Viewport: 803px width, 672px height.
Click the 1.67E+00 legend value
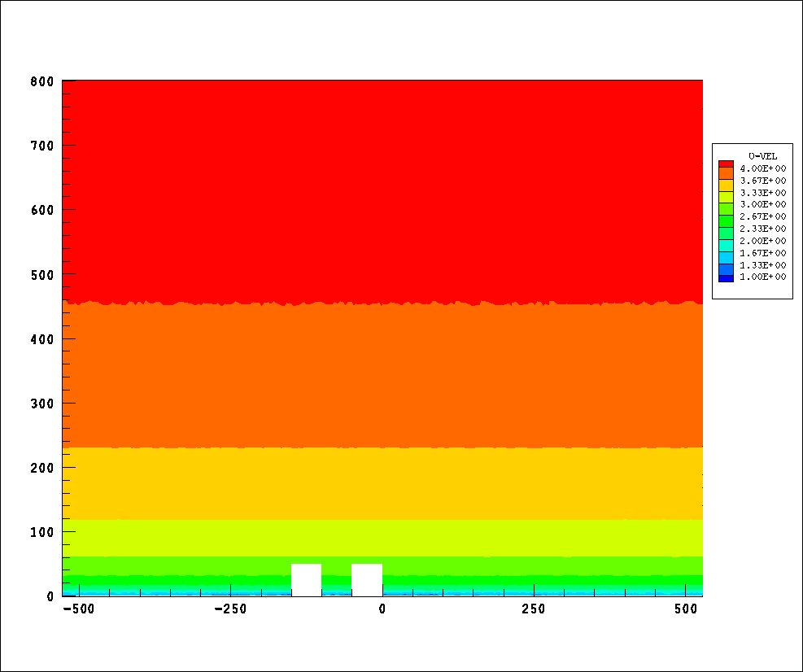coord(762,253)
